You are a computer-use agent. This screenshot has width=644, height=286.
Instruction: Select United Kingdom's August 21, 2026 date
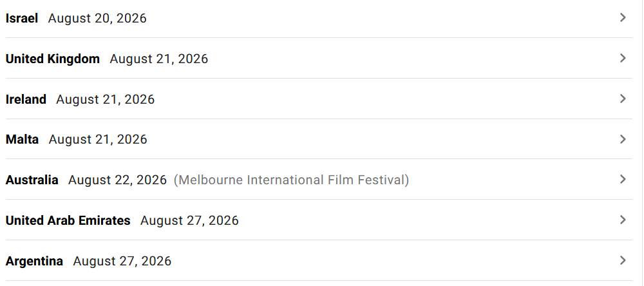click(x=159, y=59)
